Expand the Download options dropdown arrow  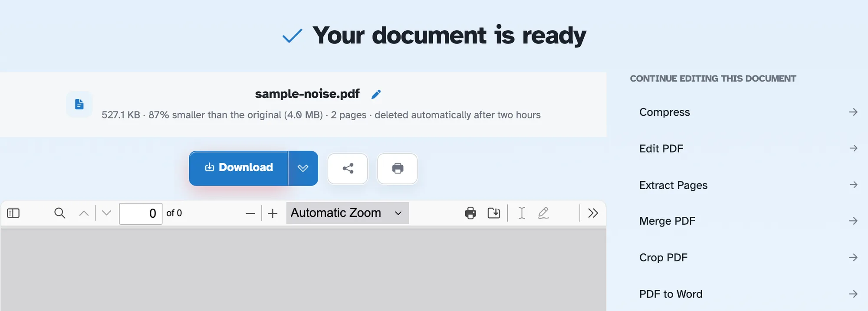click(x=303, y=168)
